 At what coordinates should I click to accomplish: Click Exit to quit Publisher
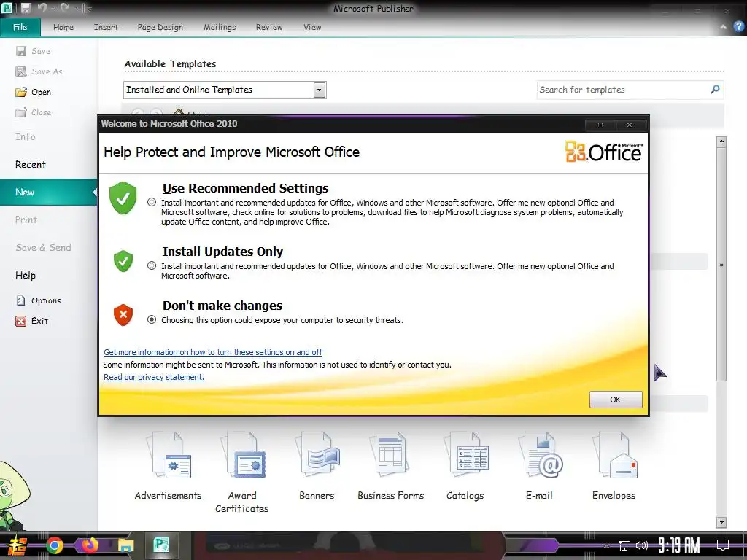[x=32, y=321]
